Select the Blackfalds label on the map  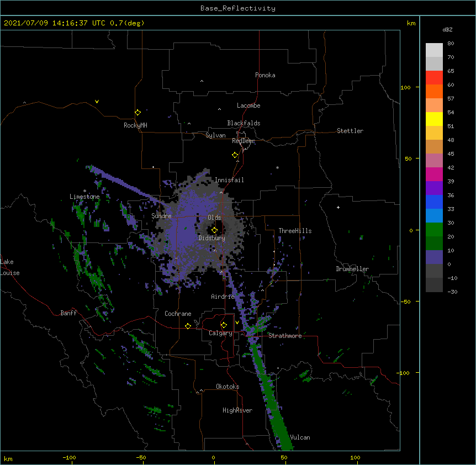pyautogui.click(x=244, y=123)
